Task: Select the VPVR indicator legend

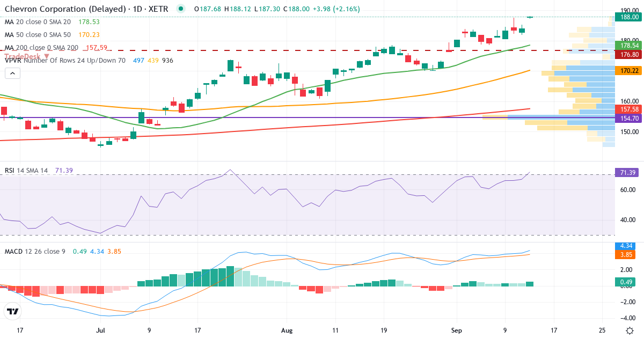Action: point(65,61)
